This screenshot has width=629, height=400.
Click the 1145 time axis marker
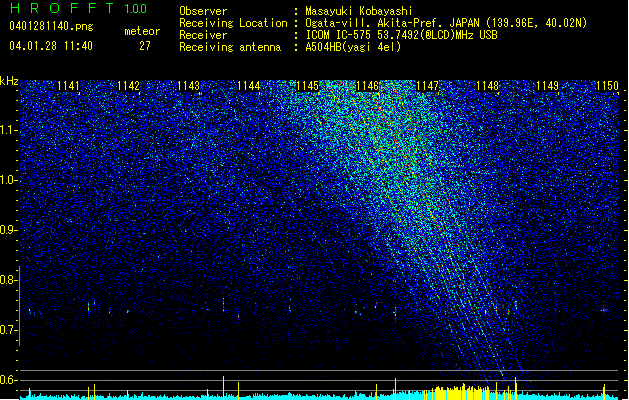click(x=308, y=86)
